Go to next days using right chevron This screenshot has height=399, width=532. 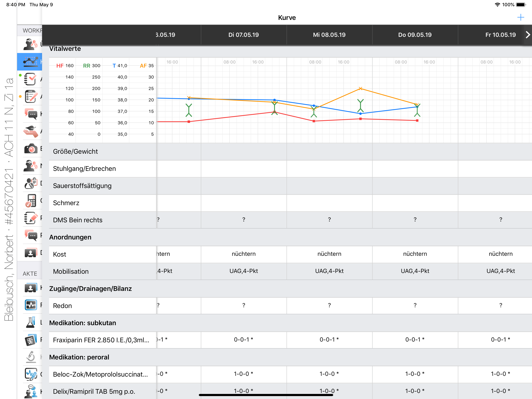tap(528, 35)
